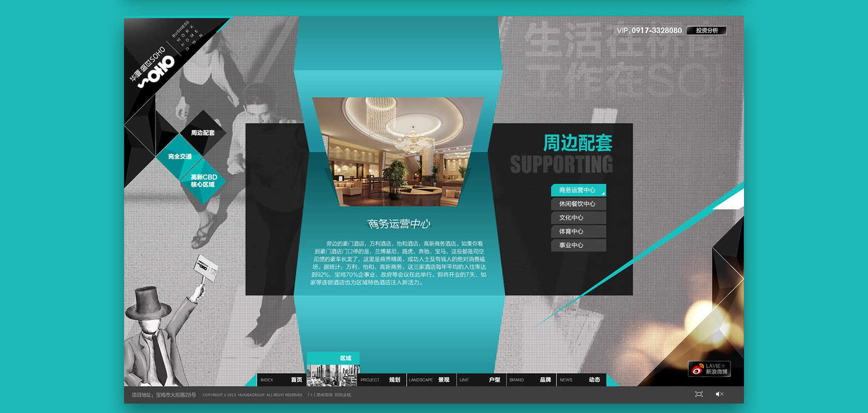Open UNIT 户型 in bottom navigation
868x413 pixels.
point(479,380)
